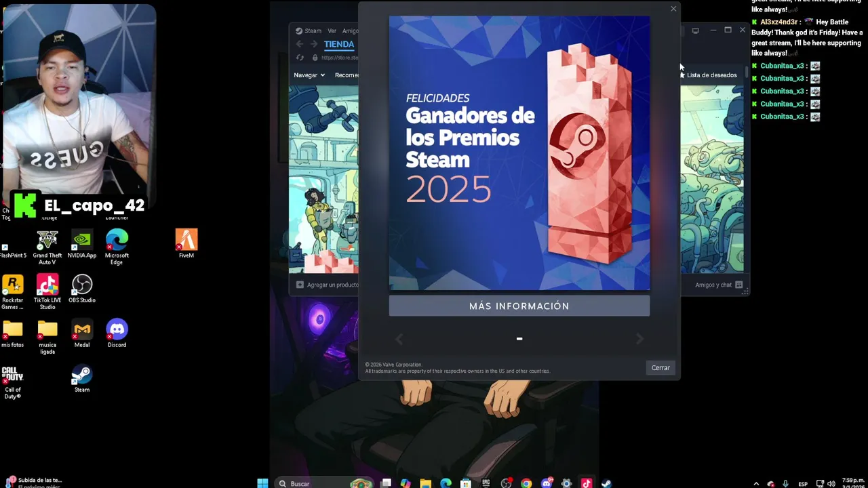The height and width of the screenshot is (488, 868).
Task: Open the Steam menu
Action: coord(309,30)
